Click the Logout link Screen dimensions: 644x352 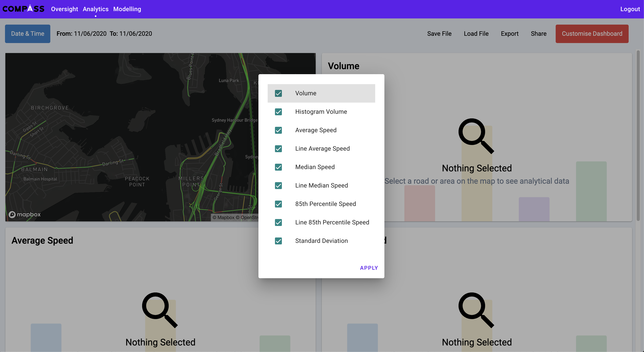(630, 9)
